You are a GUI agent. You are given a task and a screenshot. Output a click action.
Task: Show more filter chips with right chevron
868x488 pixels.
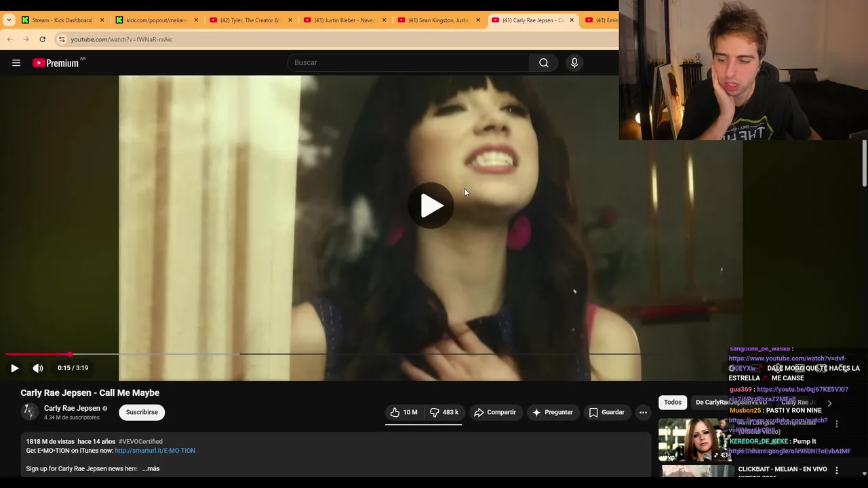pyautogui.click(x=829, y=403)
